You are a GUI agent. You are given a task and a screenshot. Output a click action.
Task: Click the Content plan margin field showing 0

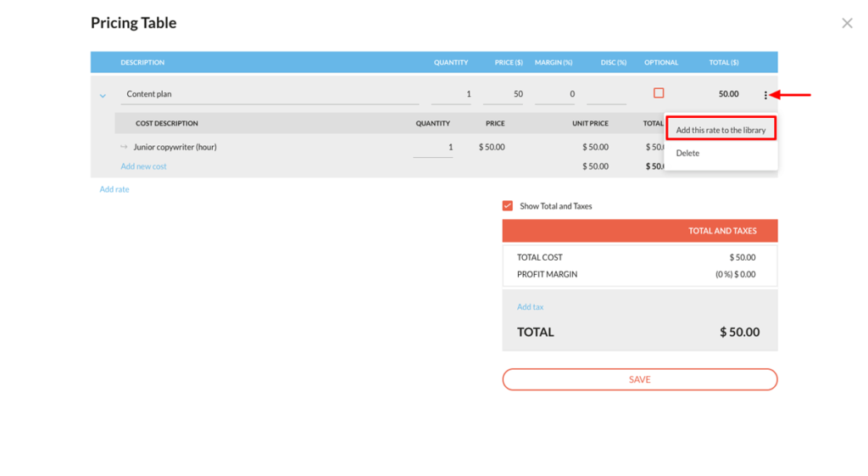tap(554, 94)
